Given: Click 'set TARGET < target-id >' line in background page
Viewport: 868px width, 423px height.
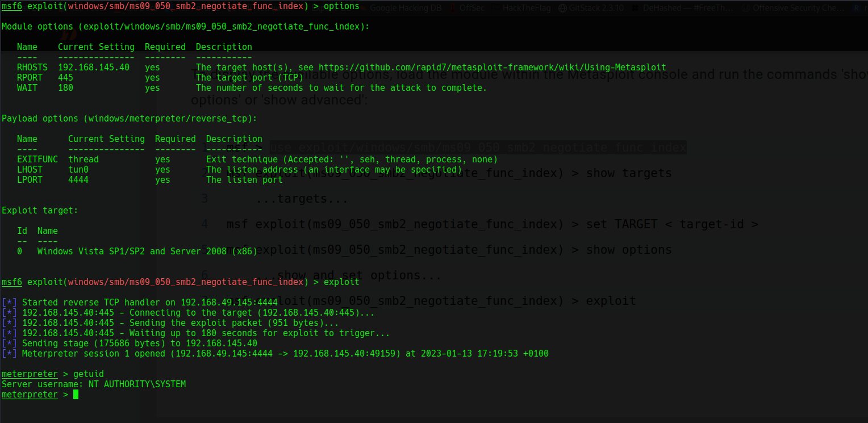Looking at the screenshot, I should (492, 224).
